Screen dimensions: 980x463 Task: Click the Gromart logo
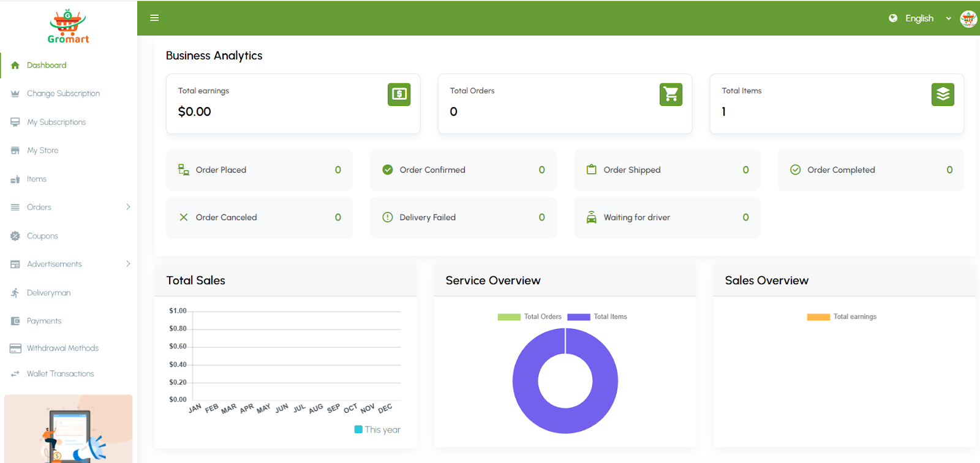click(x=68, y=27)
